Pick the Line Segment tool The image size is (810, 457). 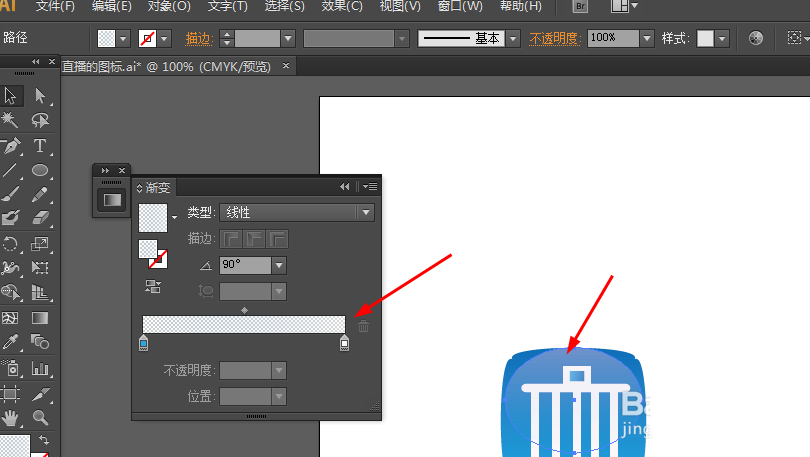[10, 170]
